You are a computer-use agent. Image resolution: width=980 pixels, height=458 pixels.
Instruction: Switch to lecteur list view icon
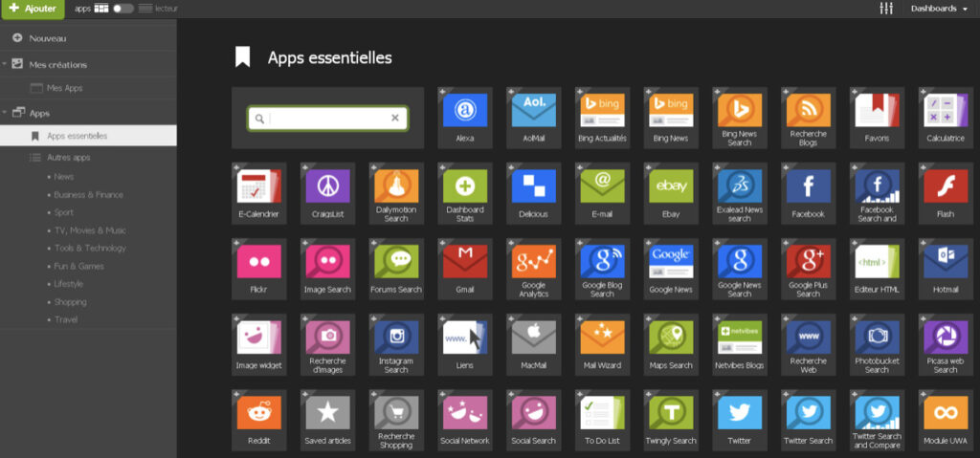[x=145, y=9]
